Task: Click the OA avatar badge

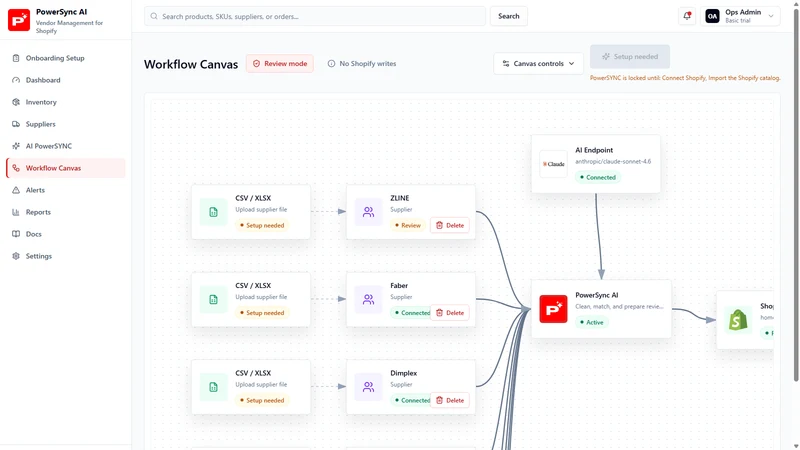Action: pos(712,16)
